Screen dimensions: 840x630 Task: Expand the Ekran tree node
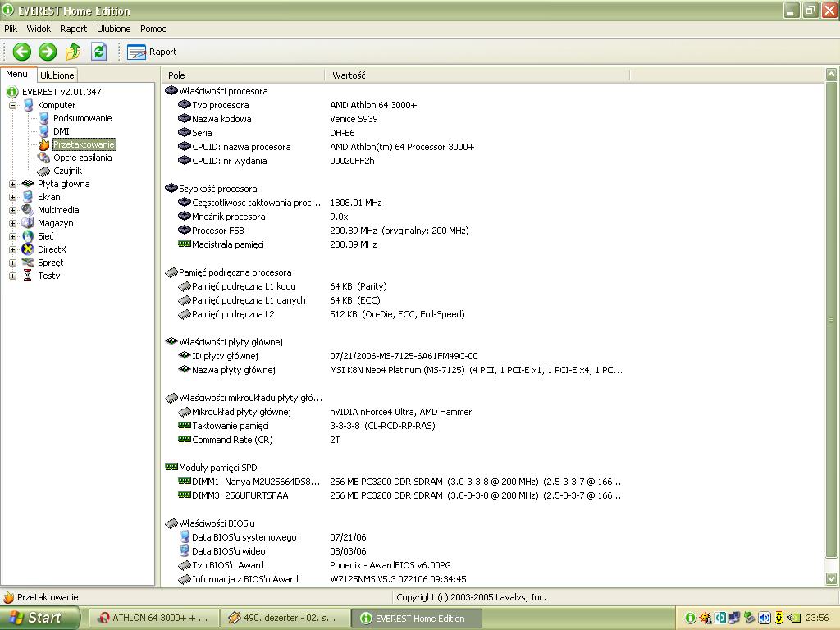click(x=12, y=197)
